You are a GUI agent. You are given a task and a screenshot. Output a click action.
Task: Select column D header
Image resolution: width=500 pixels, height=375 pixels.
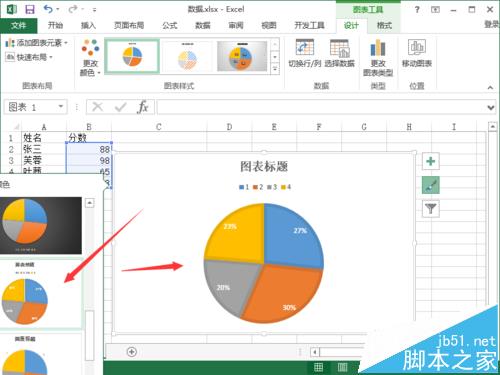click(229, 127)
